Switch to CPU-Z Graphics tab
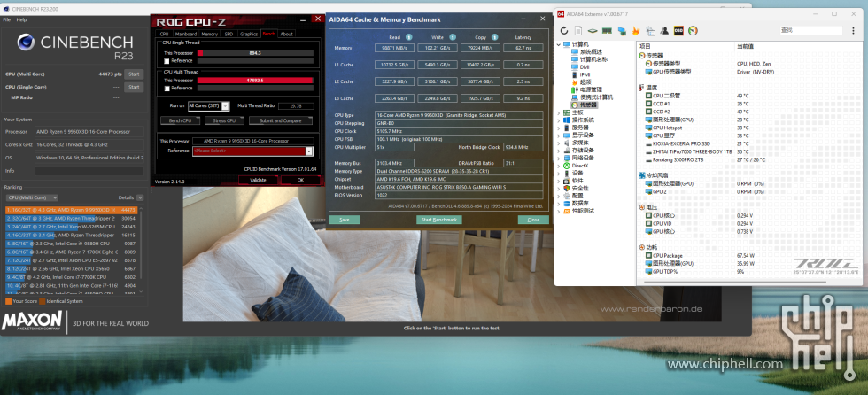This screenshot has height=395, width=868. (x=249, y=34)
